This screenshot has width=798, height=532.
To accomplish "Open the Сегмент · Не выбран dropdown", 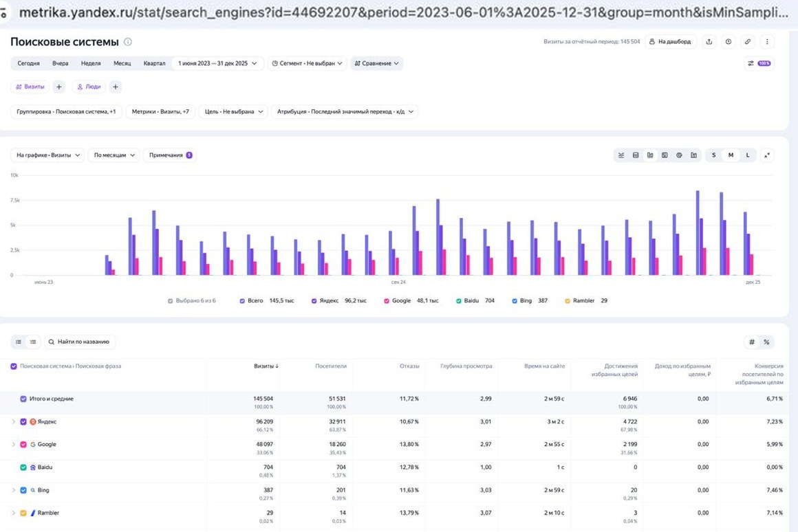I will pyautogui.click(x=307, y=63).
